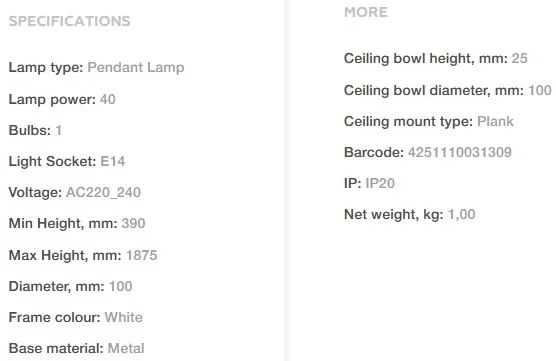Click the SPECIFICATIONS section heading
Screen dimensions: 556x361
70,21
